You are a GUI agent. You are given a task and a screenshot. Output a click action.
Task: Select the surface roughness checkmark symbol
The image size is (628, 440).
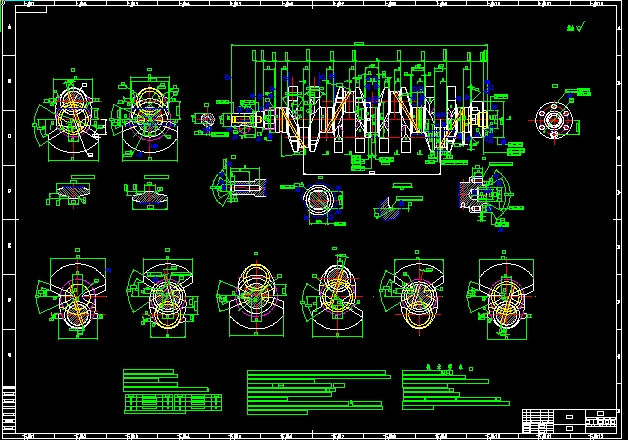(x=574, y=31)
